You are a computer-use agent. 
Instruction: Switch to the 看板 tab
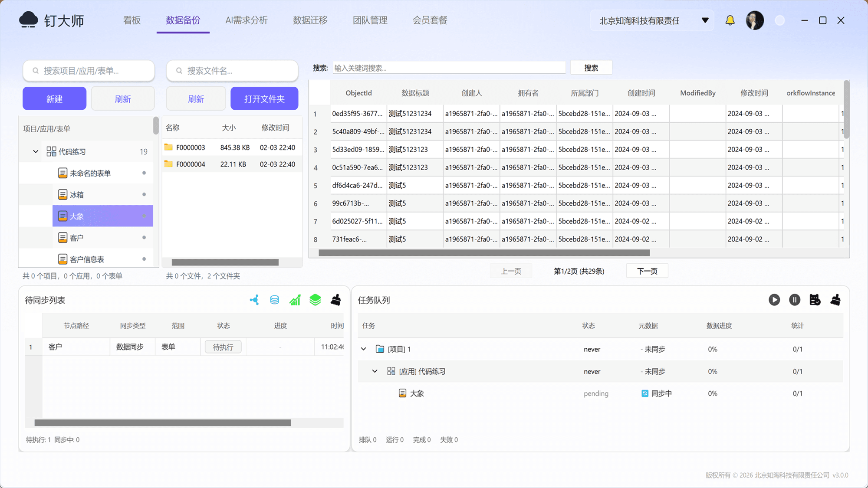132,20
